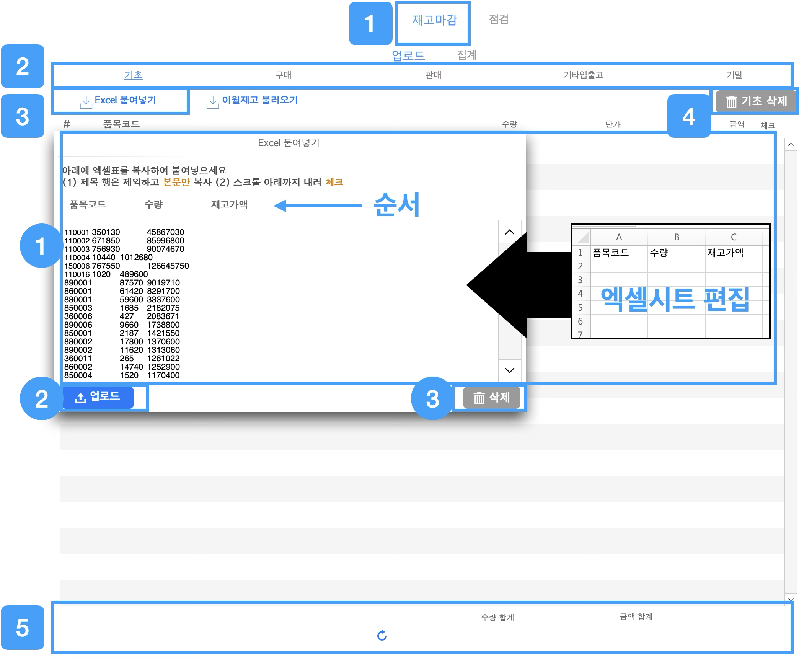Click the text area scroll down chevron
Screen dimensions: 812x659
click(510, 370)
